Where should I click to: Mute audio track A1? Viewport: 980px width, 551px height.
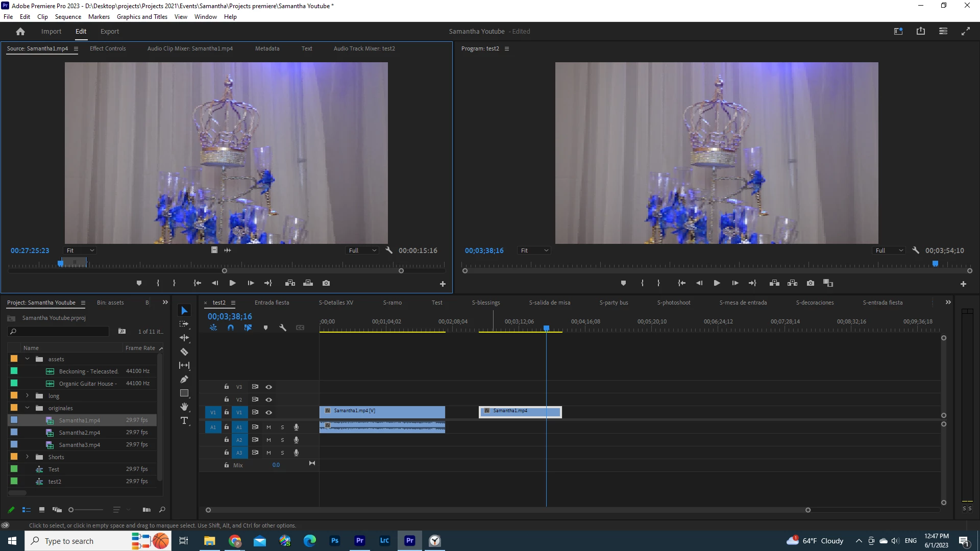(x=268, y=427)
